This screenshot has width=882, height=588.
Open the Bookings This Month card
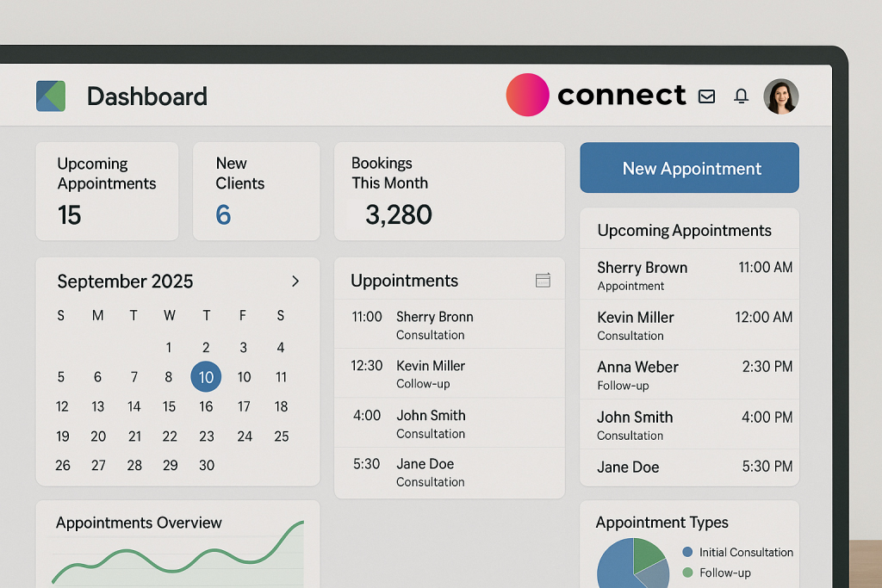tap(449, 191)
